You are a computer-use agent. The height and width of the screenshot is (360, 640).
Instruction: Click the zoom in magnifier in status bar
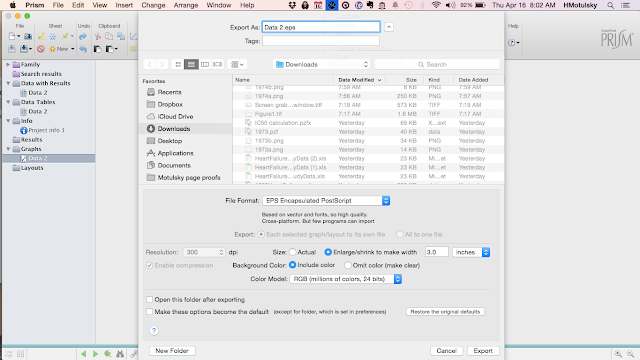coord(618,354)
